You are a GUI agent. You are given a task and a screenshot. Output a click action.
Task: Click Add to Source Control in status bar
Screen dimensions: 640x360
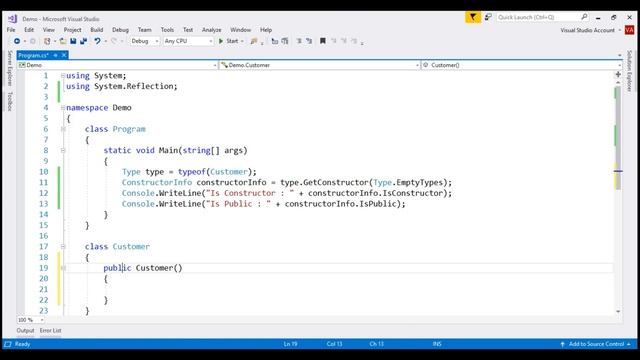pos(595,344)
